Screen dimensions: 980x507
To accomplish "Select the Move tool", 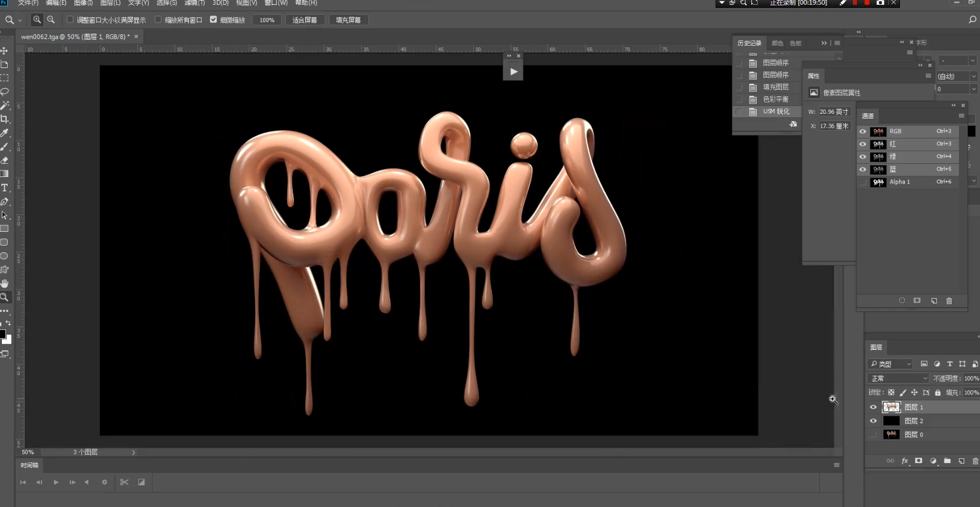I will point(4,51).
